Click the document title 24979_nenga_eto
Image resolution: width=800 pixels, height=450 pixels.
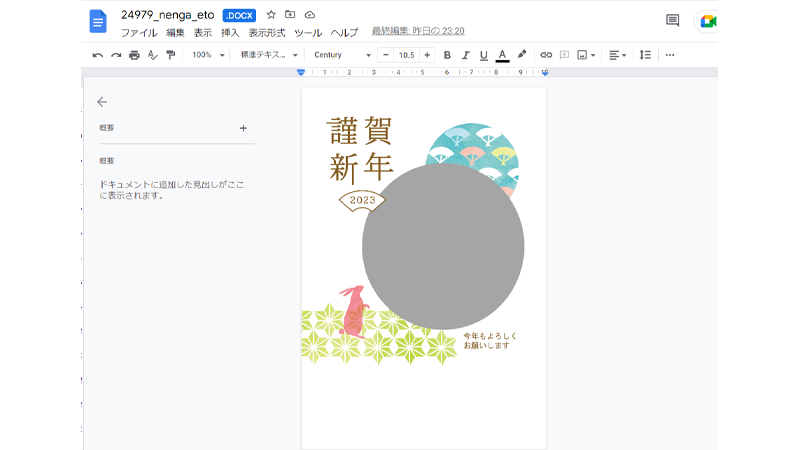coord(167,15)
